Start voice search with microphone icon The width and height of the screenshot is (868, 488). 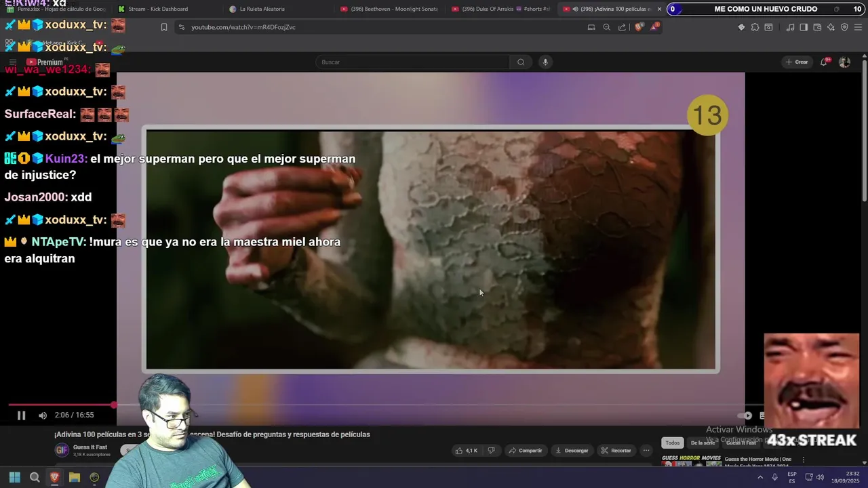(545, 62)
